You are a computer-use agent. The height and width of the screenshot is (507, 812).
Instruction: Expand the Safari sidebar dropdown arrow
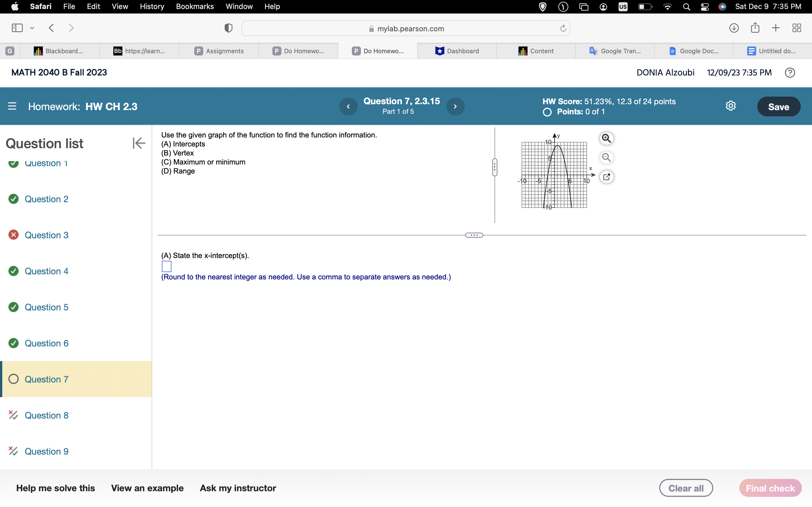(32, 28)
